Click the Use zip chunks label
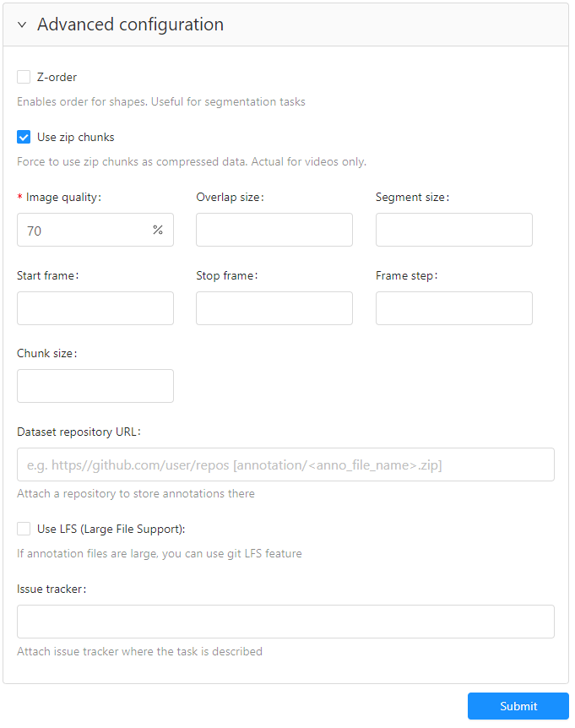The image size is (575, 728). (x=75, y=138)
